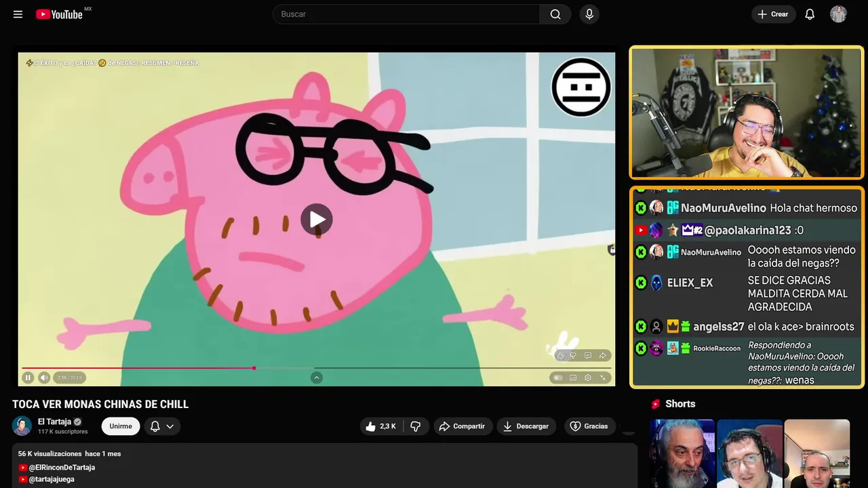Click the message SE DICE GRACIAS MALDITA CERDA
This screenshot has width=868, height=488.
[x=798, y=293]
